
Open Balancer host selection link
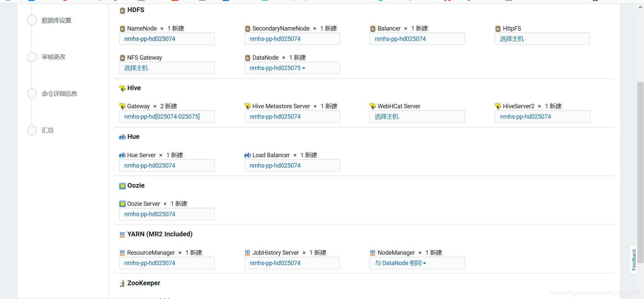pos(400,39)
